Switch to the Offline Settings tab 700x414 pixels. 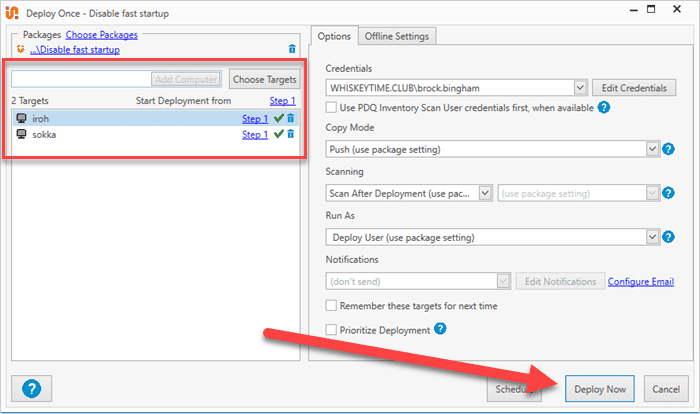pyautogui.click(x=397, y=36)
